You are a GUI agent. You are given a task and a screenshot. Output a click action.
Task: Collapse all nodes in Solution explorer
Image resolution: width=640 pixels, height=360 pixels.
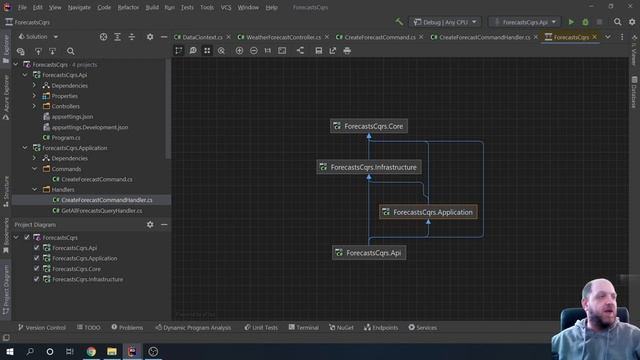tap(132, 37)
